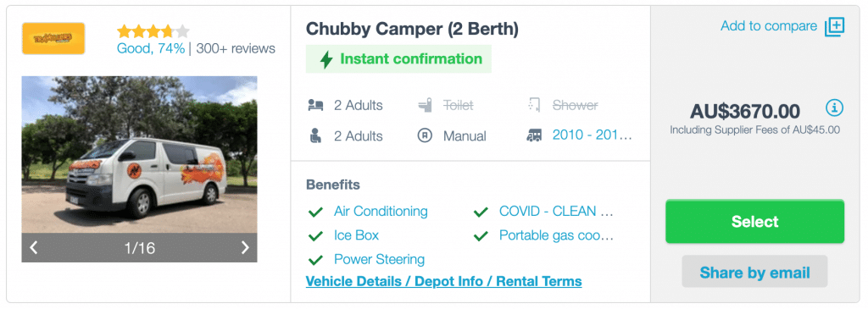
Task: Open the price info icon next to AU$3670.00
Action: pyautogui.click(x=835, y=108)
